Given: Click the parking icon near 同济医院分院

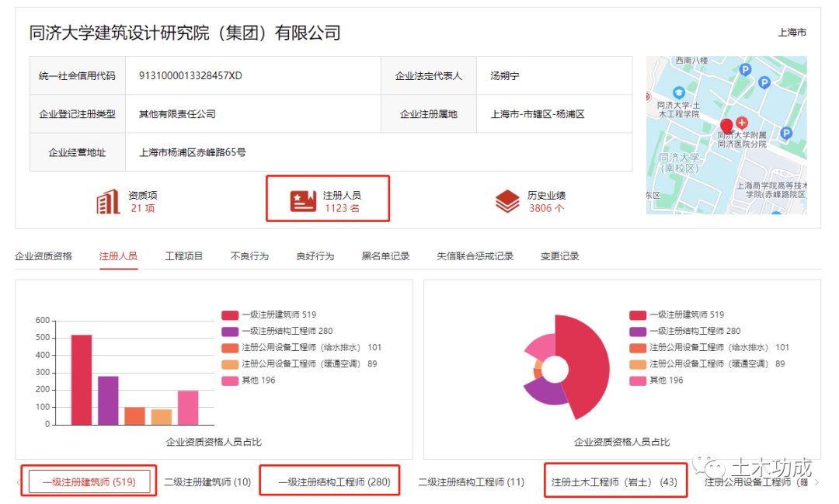Looking at the screenshot, I should [x=786, y=133].
